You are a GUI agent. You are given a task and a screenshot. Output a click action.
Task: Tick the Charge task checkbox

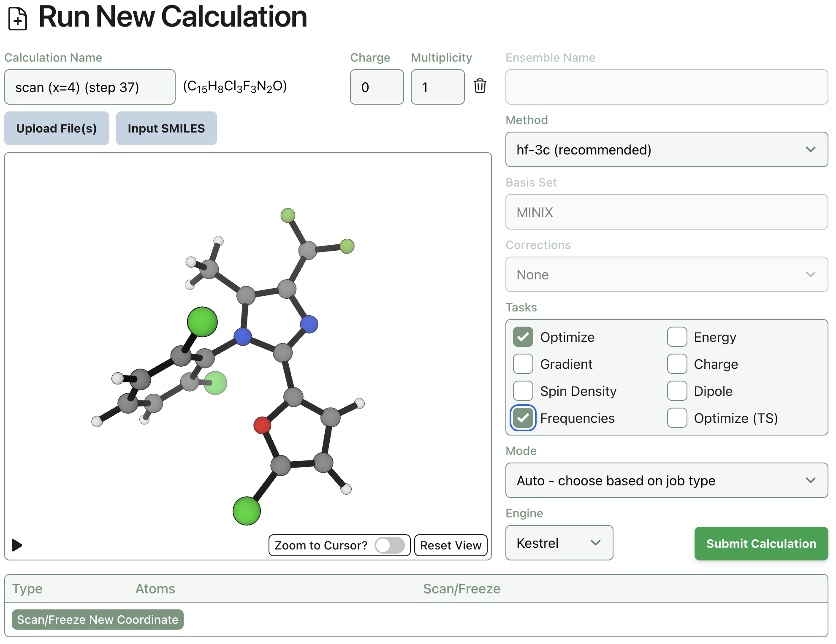677,364
